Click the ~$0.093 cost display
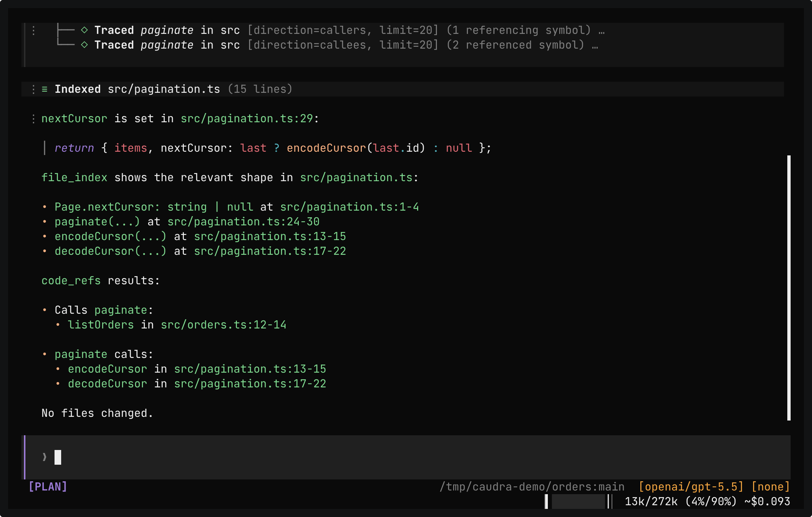 [x=767, y=502]
